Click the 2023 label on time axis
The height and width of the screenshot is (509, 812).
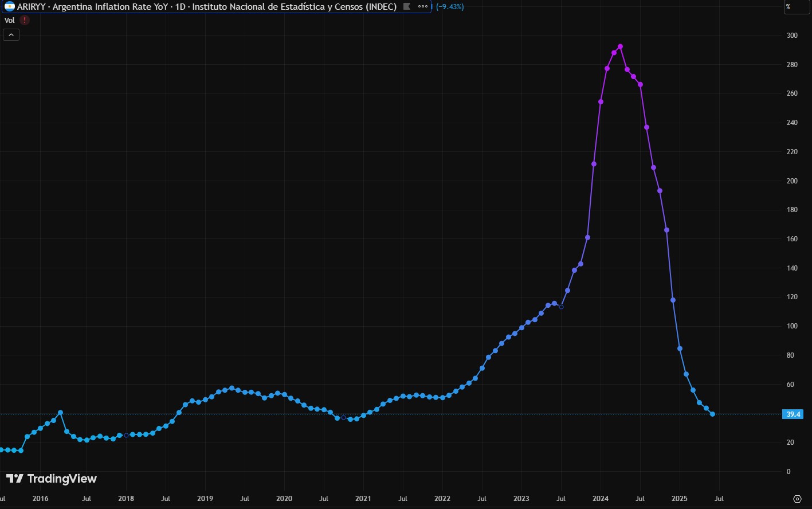[x=521, y=499]
